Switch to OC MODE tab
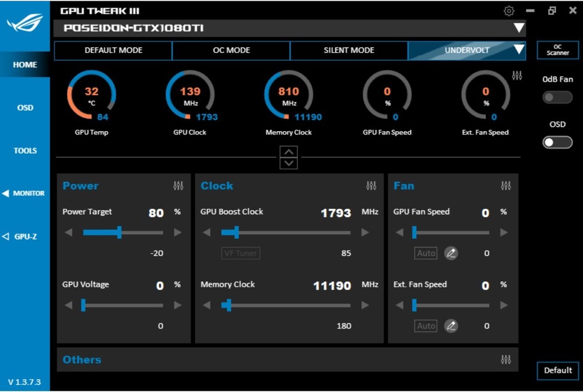This screenshot has width=583, height=392. (x=231, y=51)
